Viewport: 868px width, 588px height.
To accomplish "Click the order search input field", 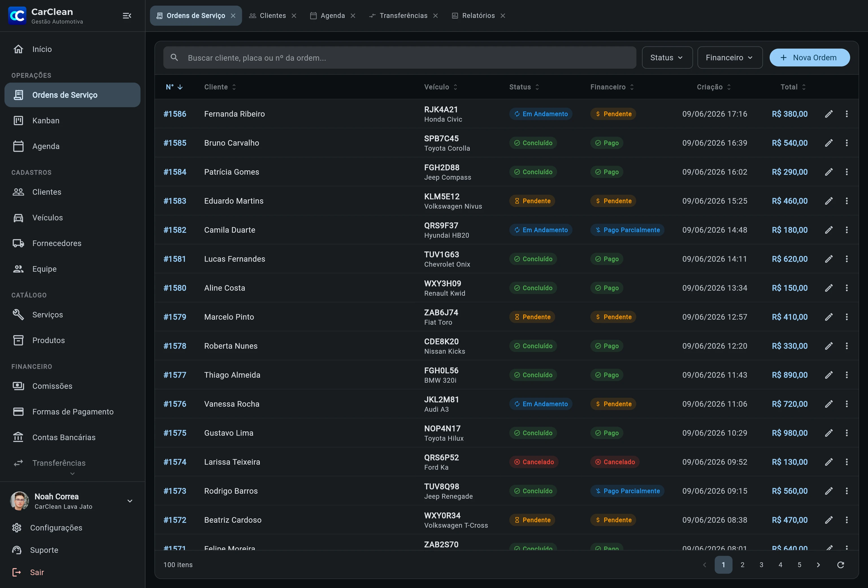I will pos(400,58).
